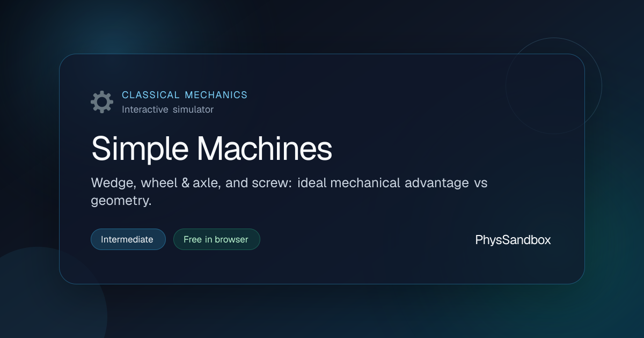
Task: Click the Free in browser badge
Action: pos(216,239)
